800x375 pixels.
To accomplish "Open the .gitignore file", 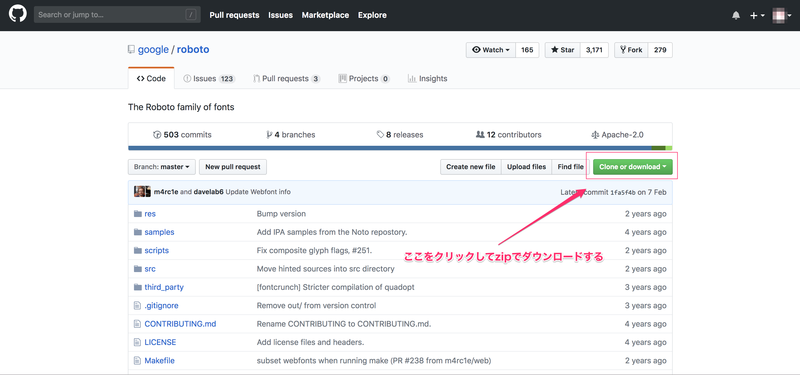I will (x=161, y=306).
